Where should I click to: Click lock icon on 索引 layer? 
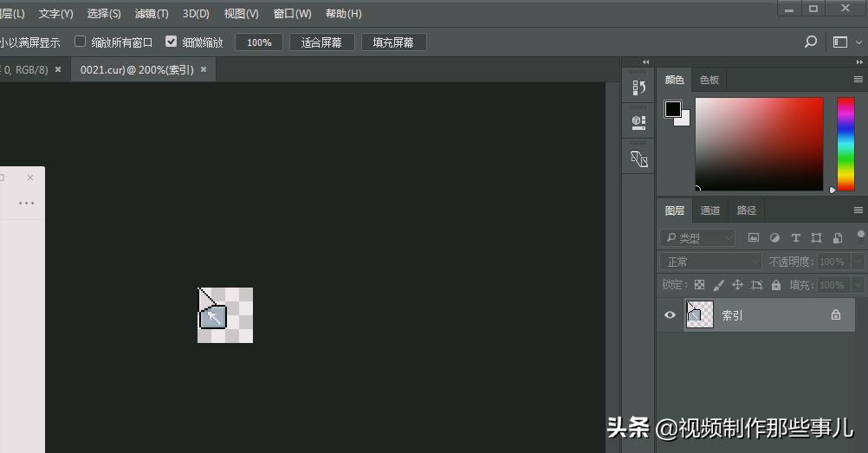(x=836, y=314)
